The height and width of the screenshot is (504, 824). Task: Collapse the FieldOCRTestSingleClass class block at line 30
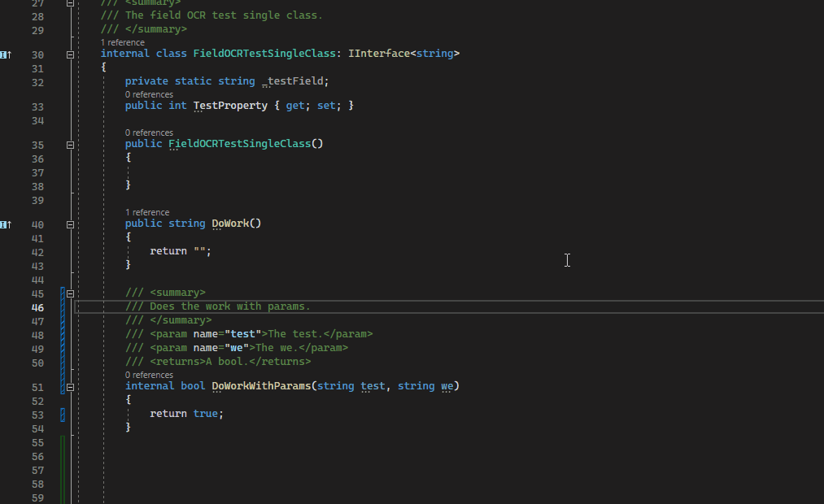pyautogui.click(x=70, y=54)
